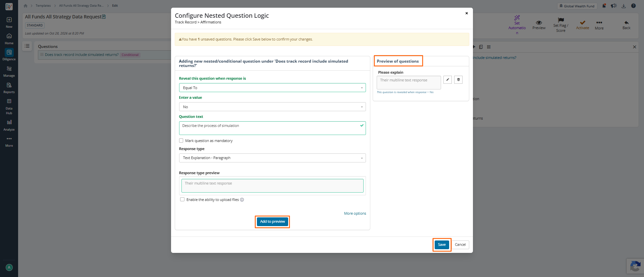
Task: Open the announcements megaphone icon
Action: pos(614,6)
